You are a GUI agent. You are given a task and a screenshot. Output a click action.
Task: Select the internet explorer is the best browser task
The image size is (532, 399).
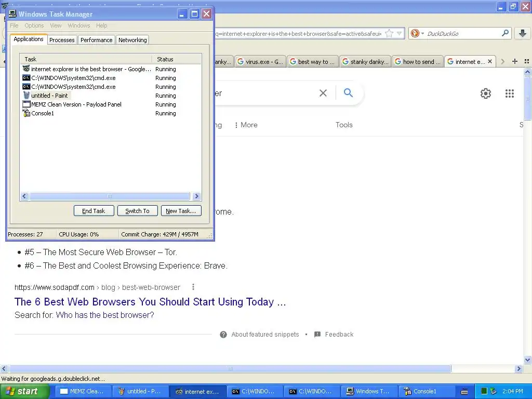(91, 69)
